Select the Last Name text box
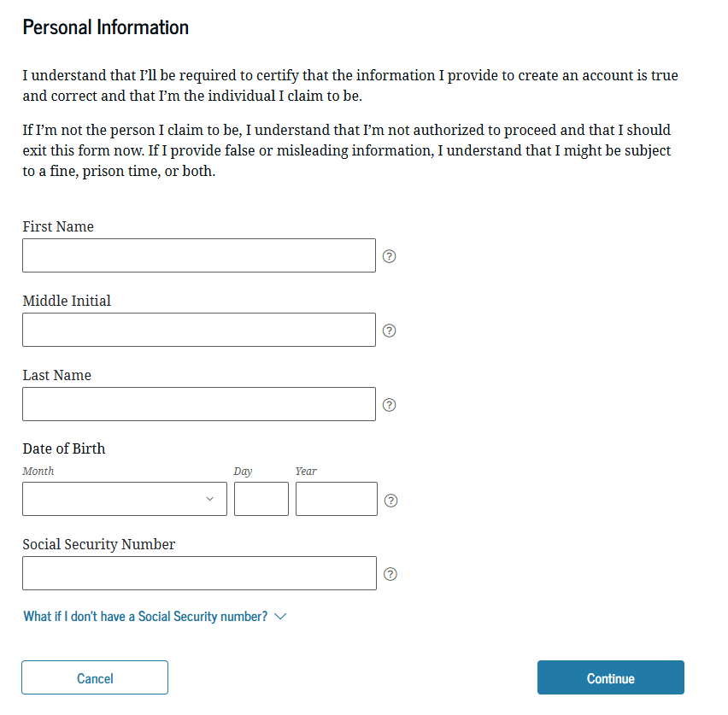Screen dimensions: 728x715 point(199,404)
